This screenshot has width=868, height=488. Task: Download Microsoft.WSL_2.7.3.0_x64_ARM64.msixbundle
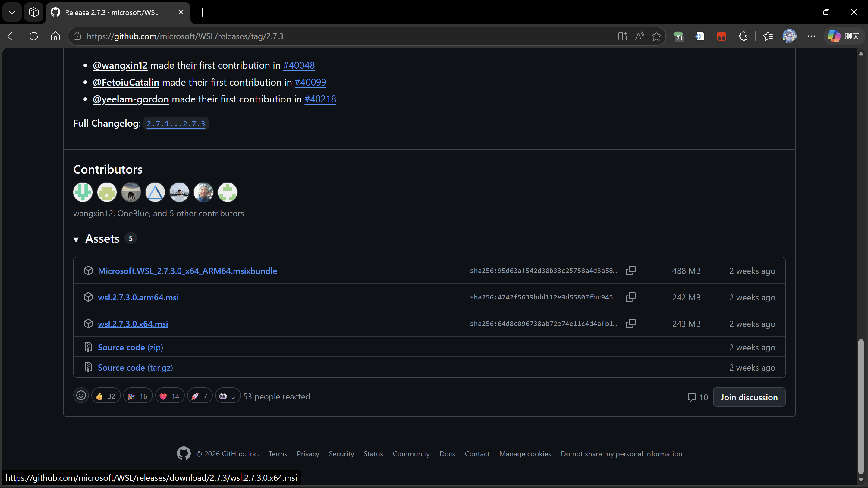pyautogui.click(x=187, y=271)
